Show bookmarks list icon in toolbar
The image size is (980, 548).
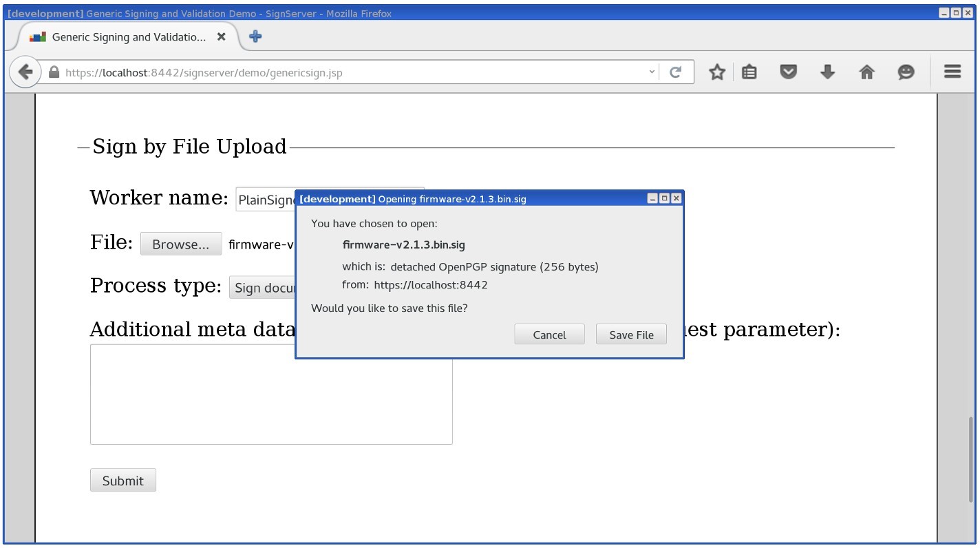pyautogui.click(x=749, y=72)
